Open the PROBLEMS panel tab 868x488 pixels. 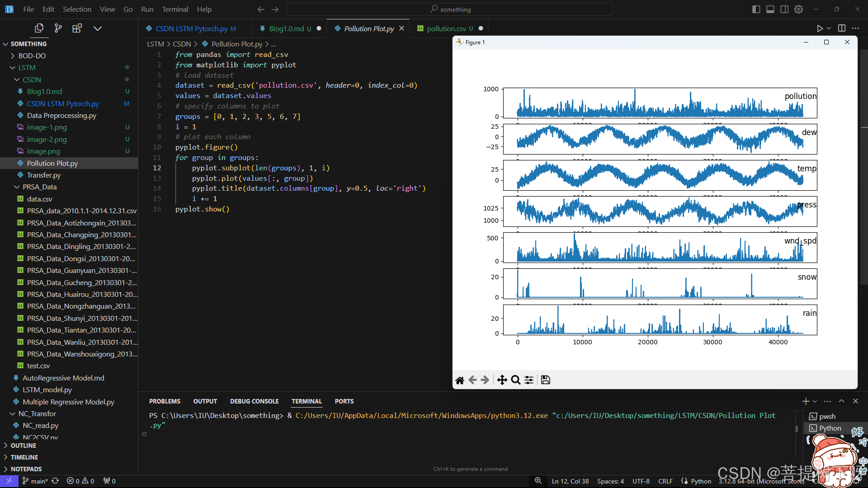point(165,401)
